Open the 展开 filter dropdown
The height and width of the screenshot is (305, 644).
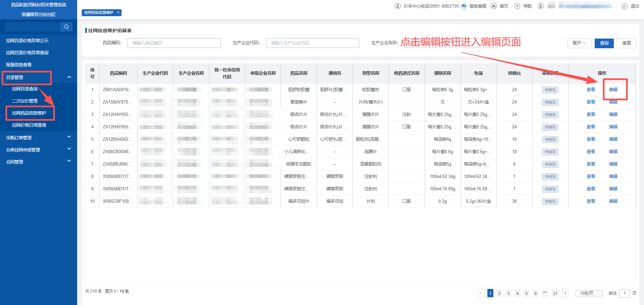[579, 43]
